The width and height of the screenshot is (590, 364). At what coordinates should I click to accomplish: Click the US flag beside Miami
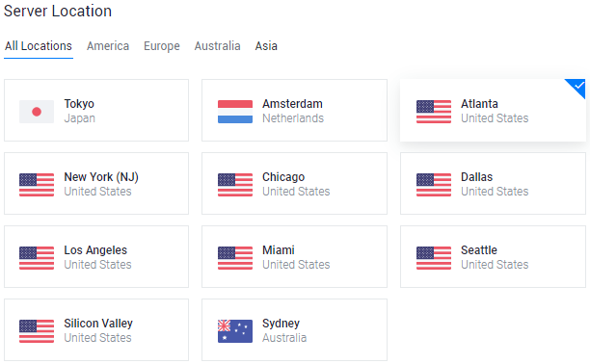click(x=235, y=258)
